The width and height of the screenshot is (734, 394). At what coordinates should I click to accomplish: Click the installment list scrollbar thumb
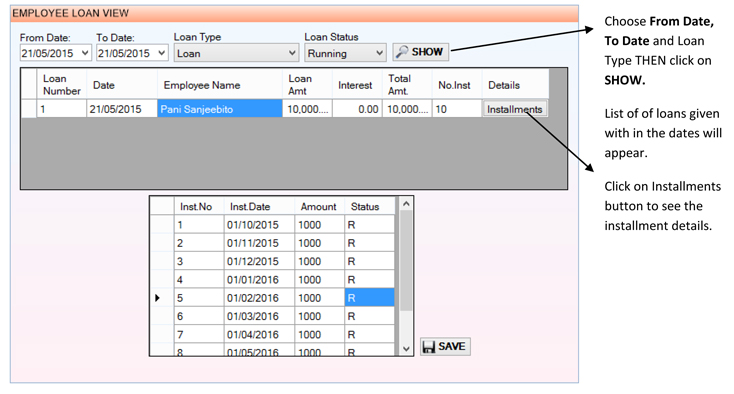406,261
